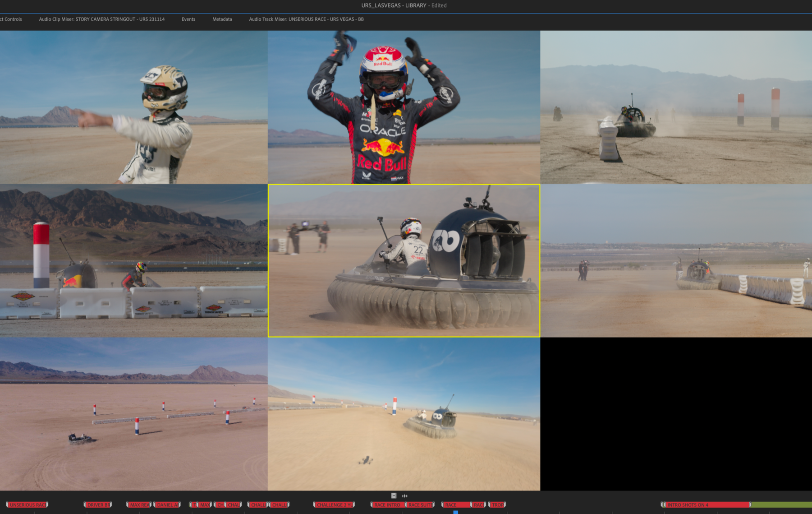Select angle with red-white pylon and barriers
This screenshot has height=514, width=812.
pos(133,260)
